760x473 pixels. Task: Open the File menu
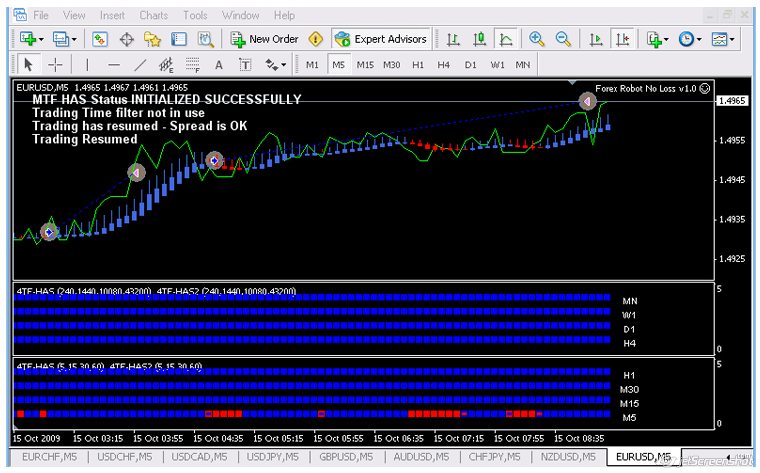click(41, 15)
